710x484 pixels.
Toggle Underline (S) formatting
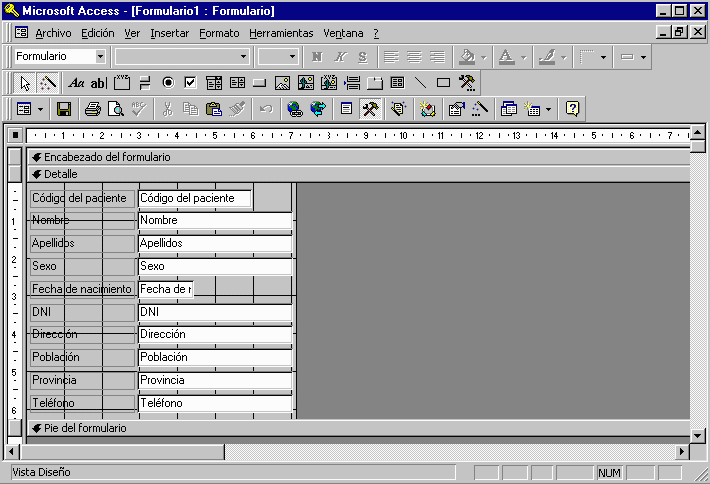coord(363,57)
